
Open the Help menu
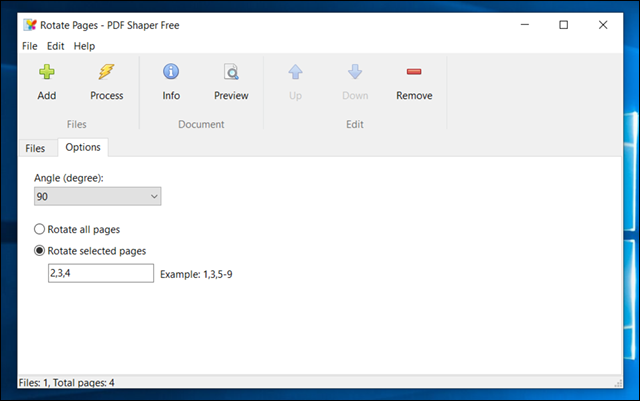click(x=84, y=46)
